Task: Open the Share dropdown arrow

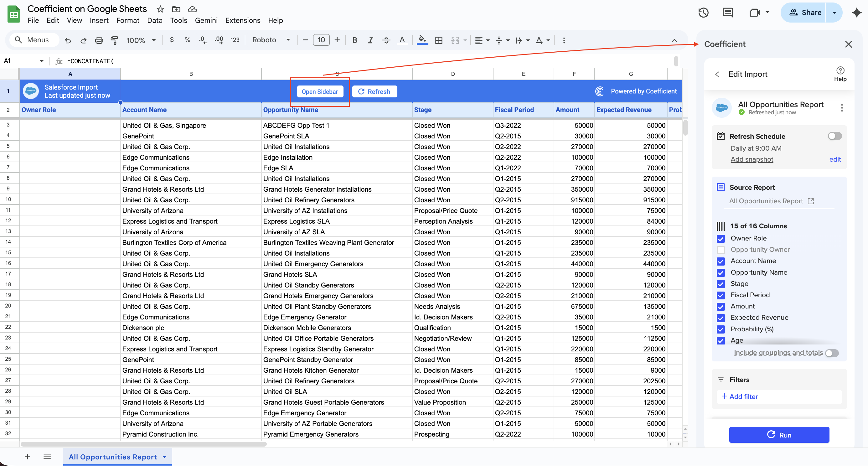Action: pyautogui.click(x=834, y=13)
